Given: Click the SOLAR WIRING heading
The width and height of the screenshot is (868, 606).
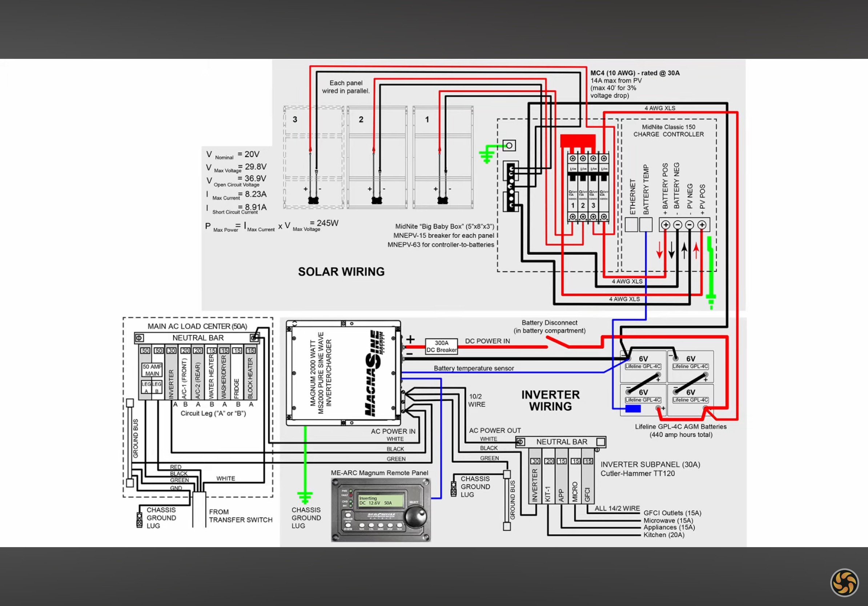Looking at the screenshot, I should [x=341, y=272].
